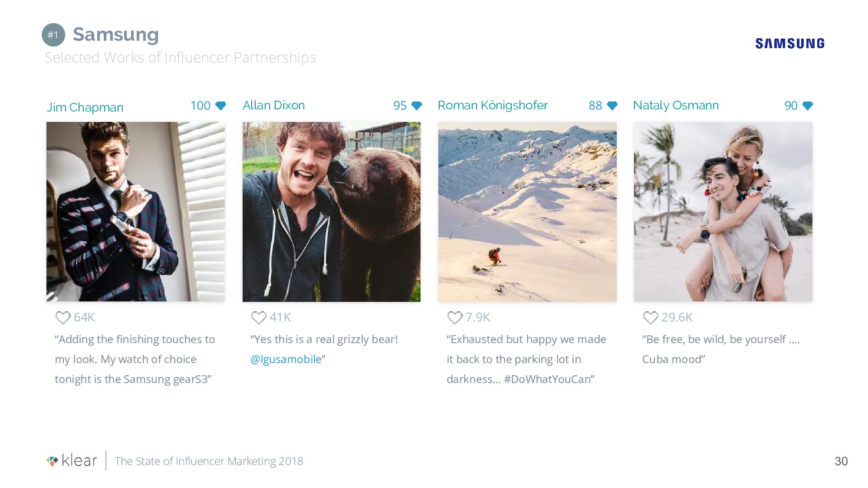
Task: Click the diamond icon next to score 95
Action: coord(417,105)
